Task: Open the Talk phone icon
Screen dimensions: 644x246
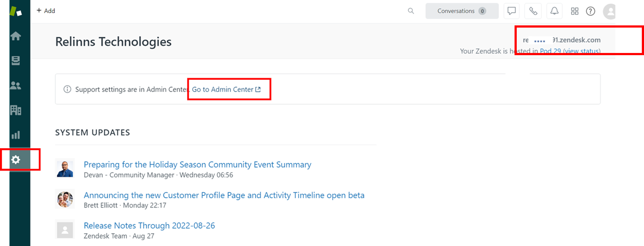Action: (533, 11)
